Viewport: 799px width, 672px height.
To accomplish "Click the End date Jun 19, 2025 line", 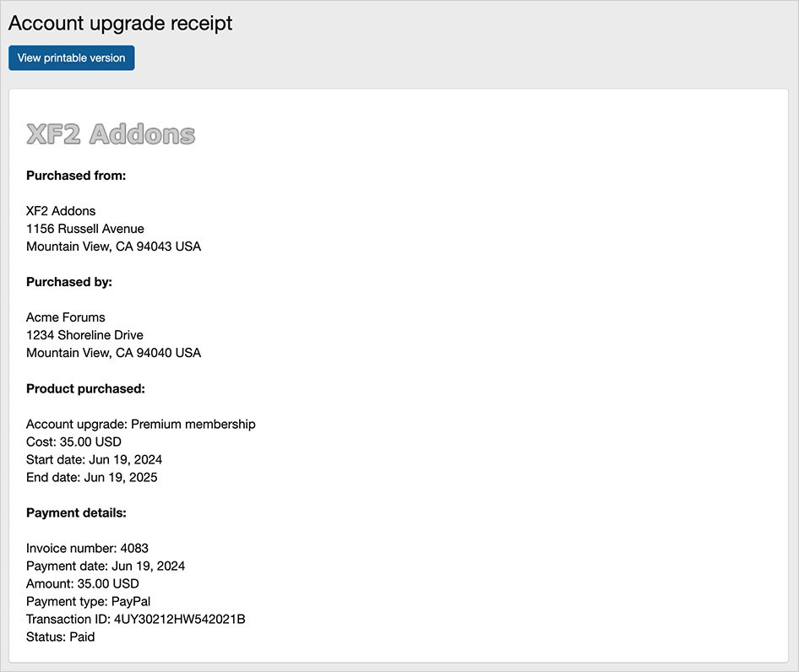I will point(91,477).
